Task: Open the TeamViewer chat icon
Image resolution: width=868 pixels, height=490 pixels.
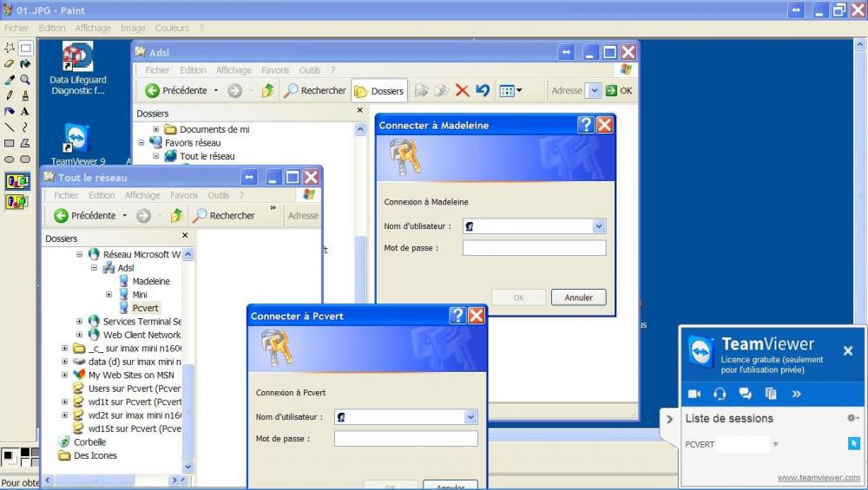Action: tap(745, 394)
